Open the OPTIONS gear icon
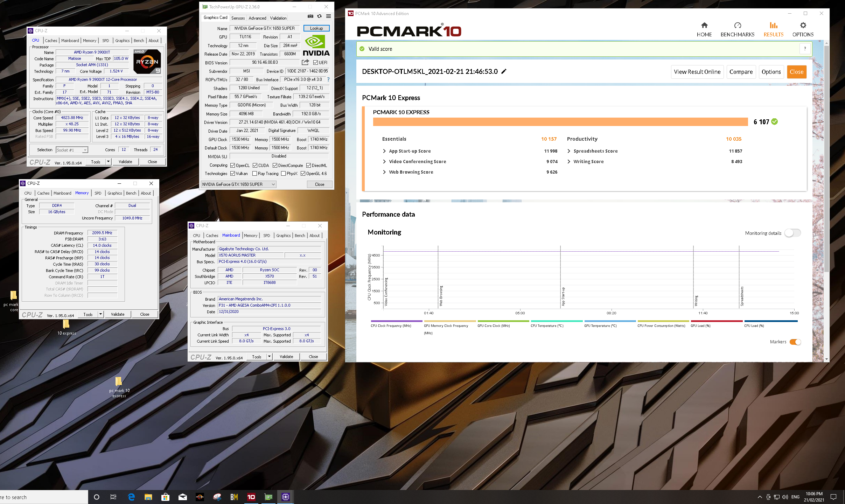 803,25
